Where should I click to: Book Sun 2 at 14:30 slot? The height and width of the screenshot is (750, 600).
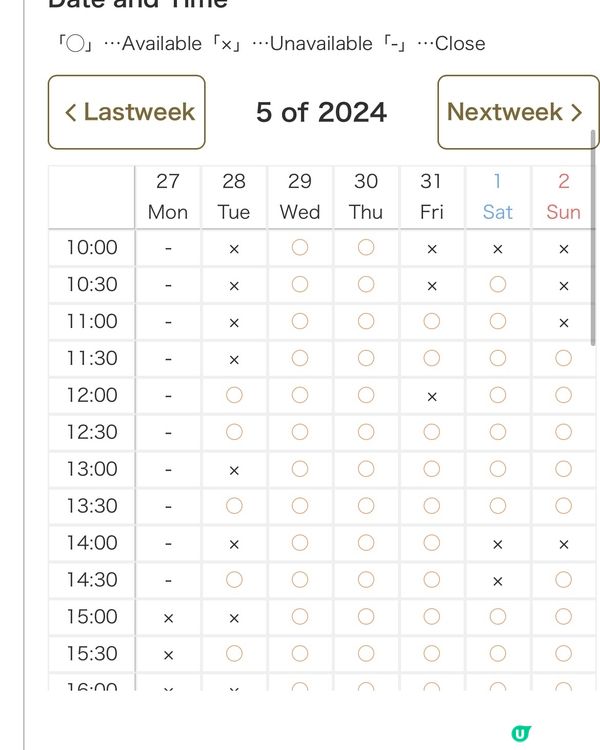pyautogui.click(x=564, y=581)
